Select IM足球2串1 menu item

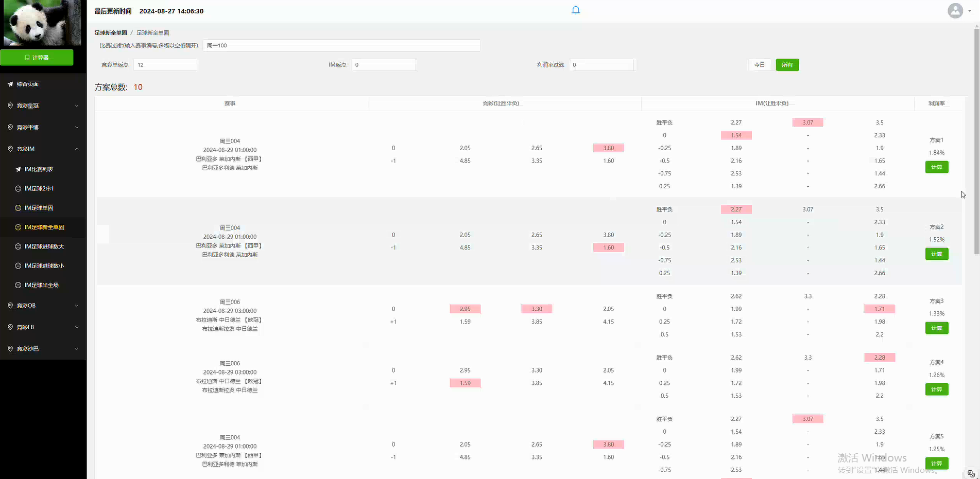click(39, 189)
